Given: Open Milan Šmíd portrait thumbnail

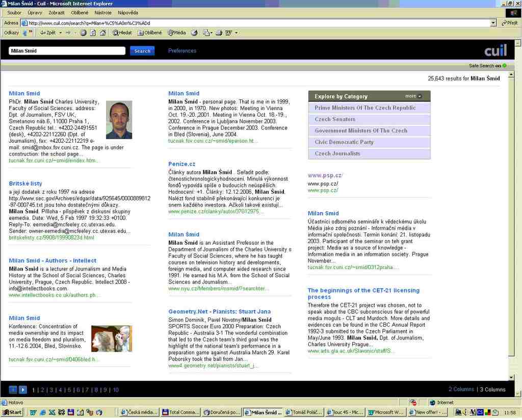Looking at the screenshot, I should tap(119, 120).
